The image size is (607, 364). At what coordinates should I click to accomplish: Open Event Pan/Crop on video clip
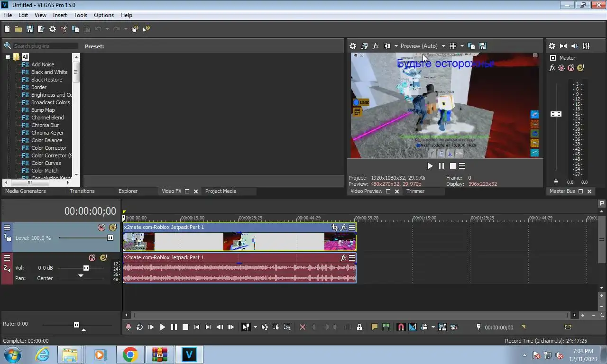pyautogui.click(x=335, y=227)
